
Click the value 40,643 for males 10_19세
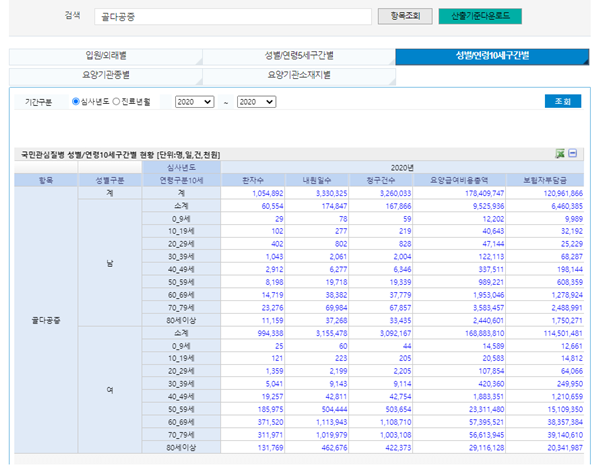(x=493, y=231)
